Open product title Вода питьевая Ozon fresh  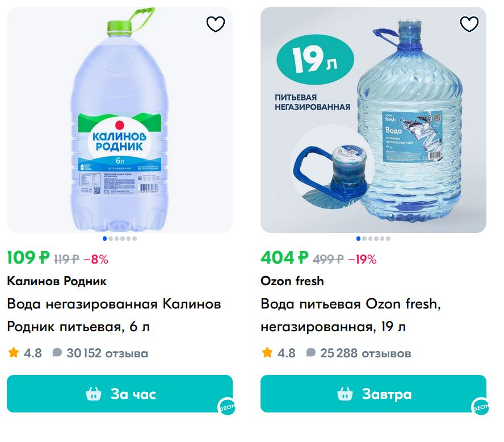[350, 315]
